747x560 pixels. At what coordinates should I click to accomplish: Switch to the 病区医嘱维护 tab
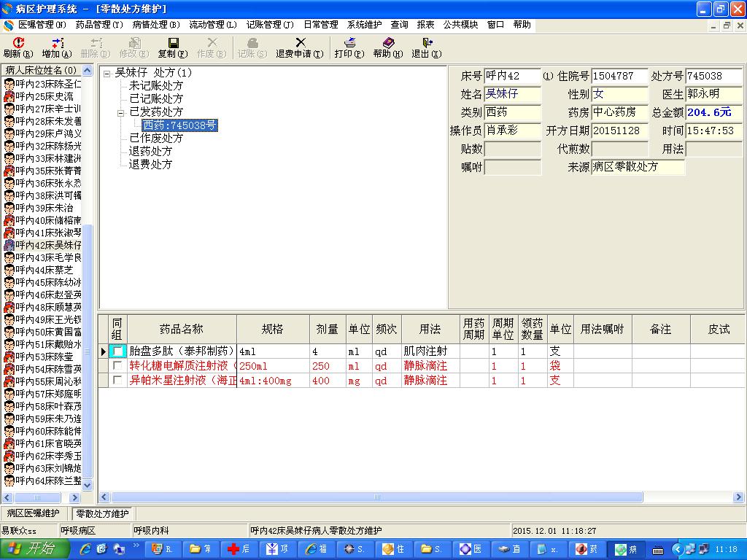pos(34,513)
